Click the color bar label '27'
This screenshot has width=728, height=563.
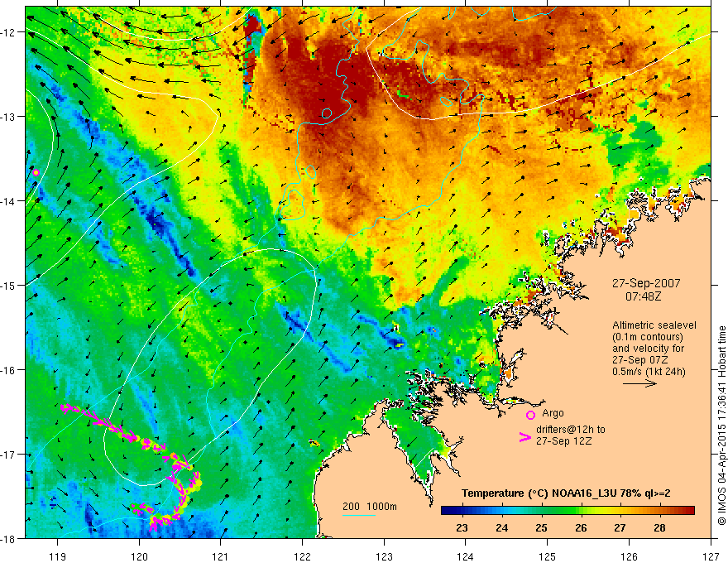pyautogui.click(x=620, y=528)
